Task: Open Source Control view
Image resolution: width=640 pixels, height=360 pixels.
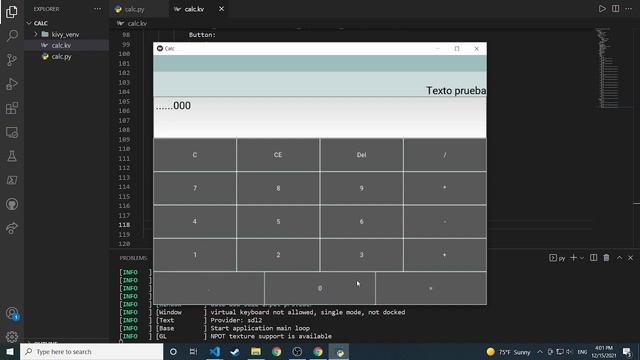Action: coord(12,60)
